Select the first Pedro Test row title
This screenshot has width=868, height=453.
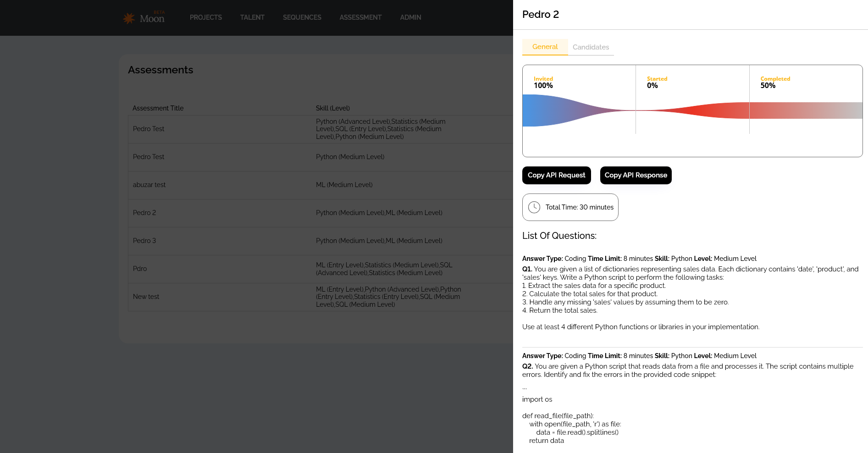pos(149,129)
